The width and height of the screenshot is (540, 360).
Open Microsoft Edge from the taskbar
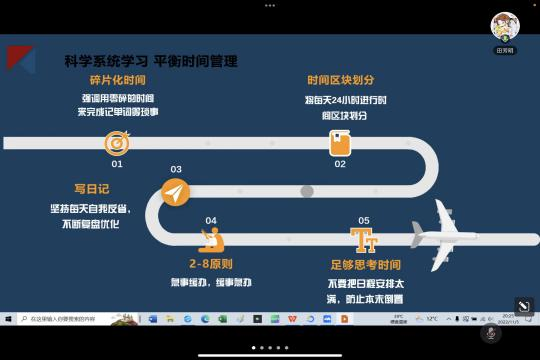point(205,319)
